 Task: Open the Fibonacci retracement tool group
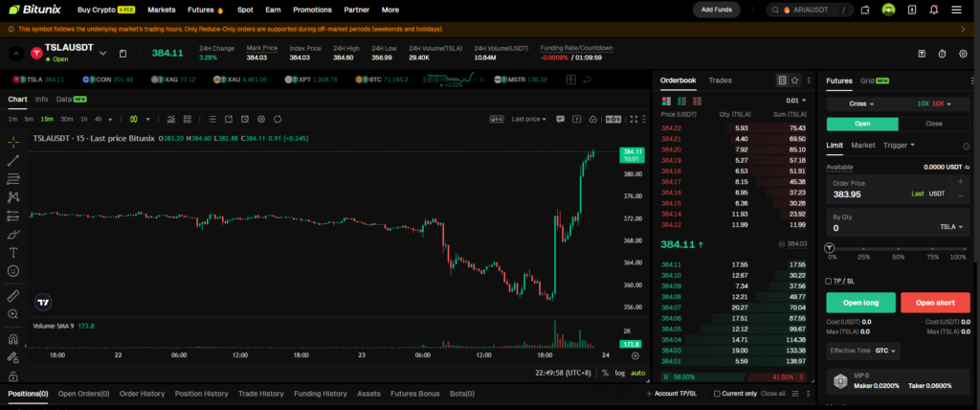(x=13, y=179)
